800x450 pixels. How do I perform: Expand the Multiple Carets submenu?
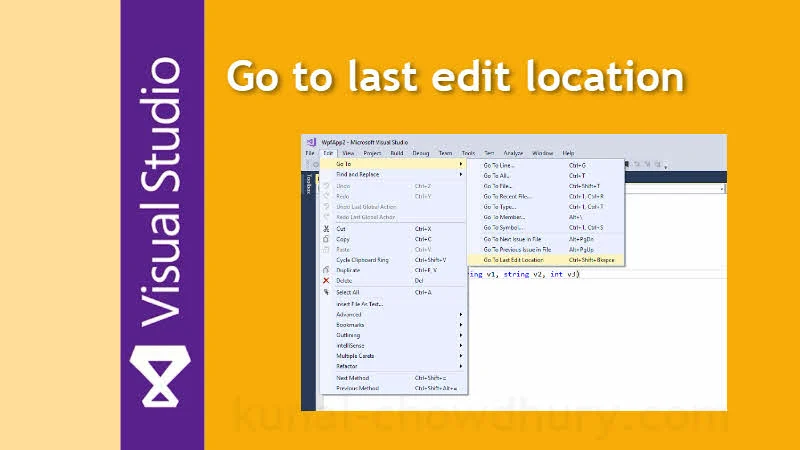click(x=393, y=356)
